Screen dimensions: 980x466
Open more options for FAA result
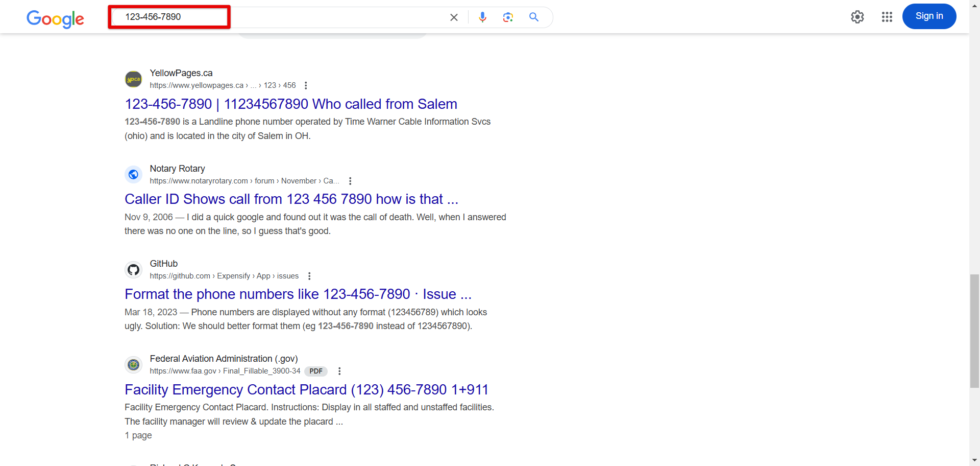[339, 371]
